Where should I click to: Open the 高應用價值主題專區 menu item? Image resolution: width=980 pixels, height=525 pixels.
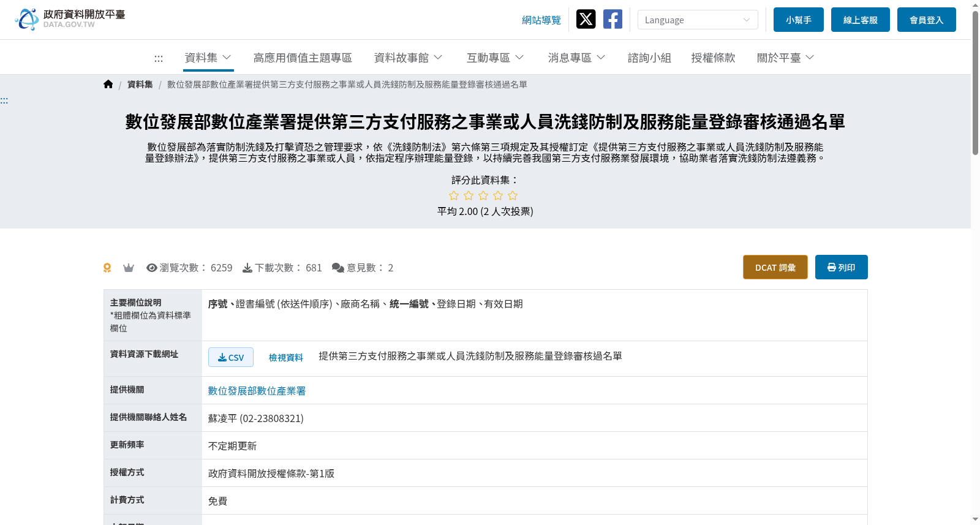303,58
